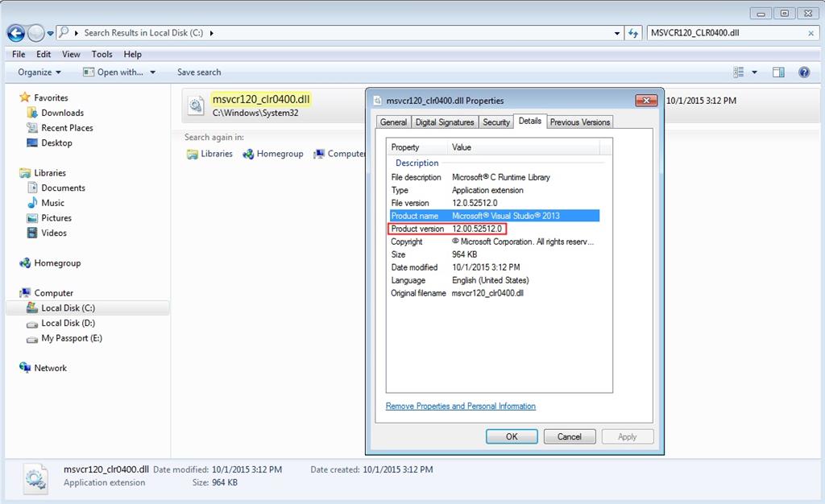The image size is (825, 504).
Task: Select the Product name row
Action: (495, 216)
